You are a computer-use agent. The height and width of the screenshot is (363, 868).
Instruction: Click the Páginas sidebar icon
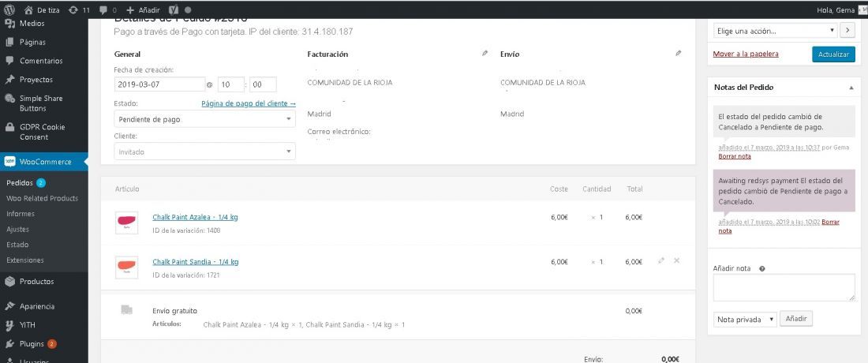coord(10,42)
